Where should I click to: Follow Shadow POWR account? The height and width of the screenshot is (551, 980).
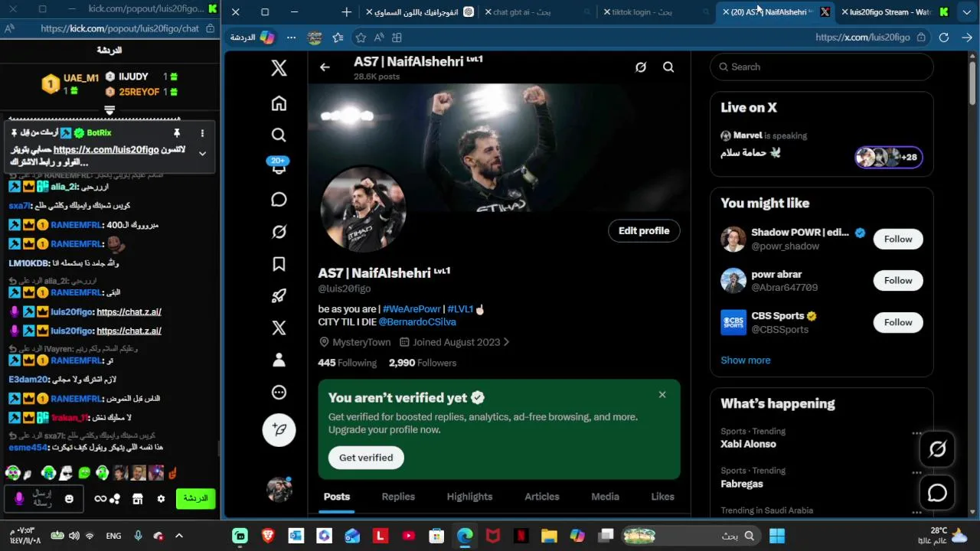tap(898, 240)
